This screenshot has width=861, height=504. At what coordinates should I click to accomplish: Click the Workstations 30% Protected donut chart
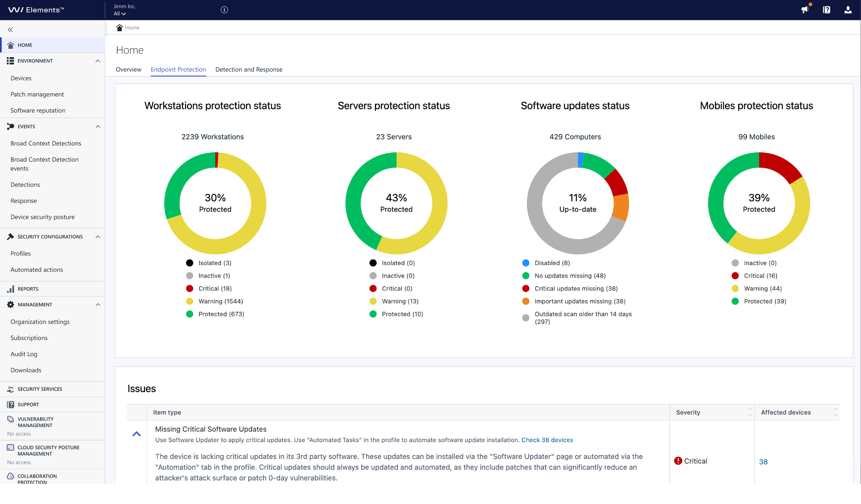coord(215,203)
